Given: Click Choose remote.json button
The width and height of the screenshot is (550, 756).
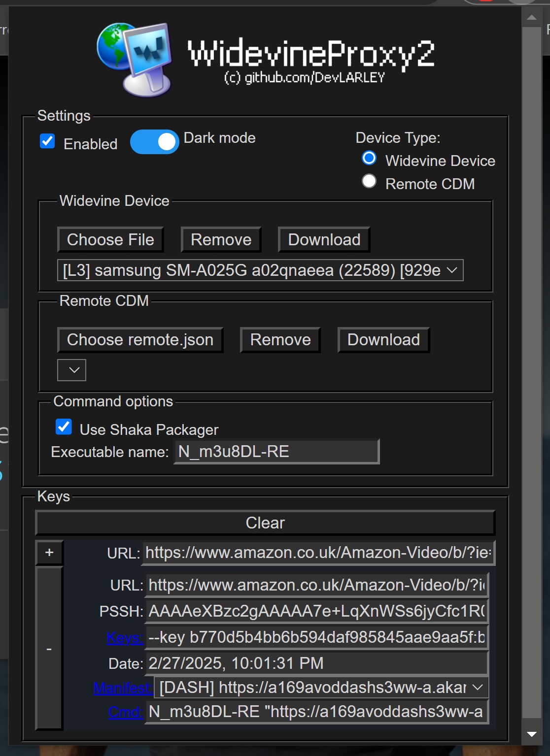Looking at the screenshot, I should coord(140,340).
